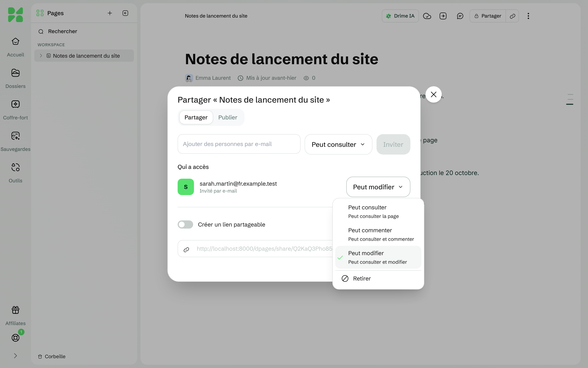Screen dimensions: 588x368
Task: Open comments panel icon
Action: click(460, 16)
